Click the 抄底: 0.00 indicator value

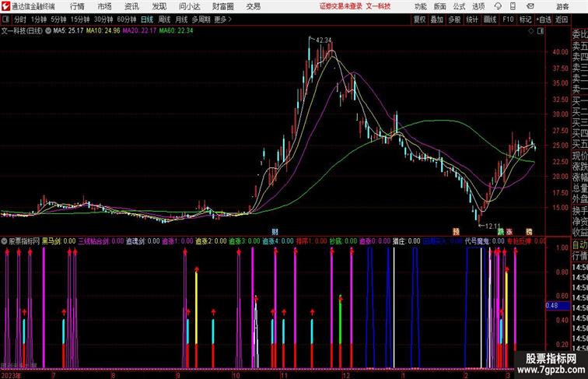(x=343, y=241)
